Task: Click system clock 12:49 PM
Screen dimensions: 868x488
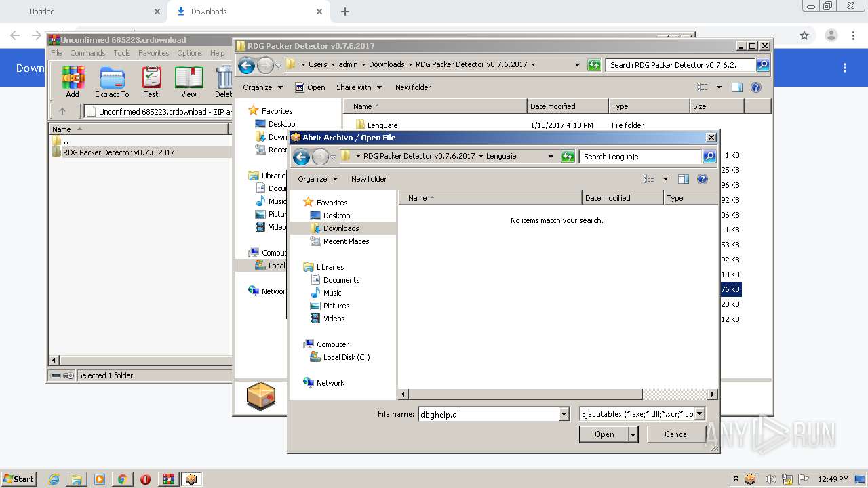Action: pos(833,479)
